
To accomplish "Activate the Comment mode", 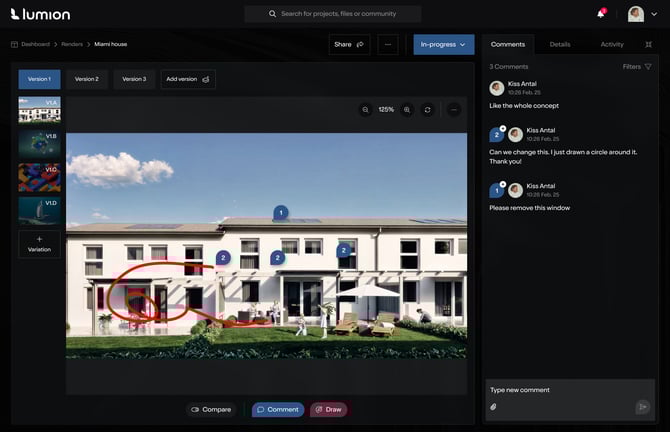I will (278, 409).
